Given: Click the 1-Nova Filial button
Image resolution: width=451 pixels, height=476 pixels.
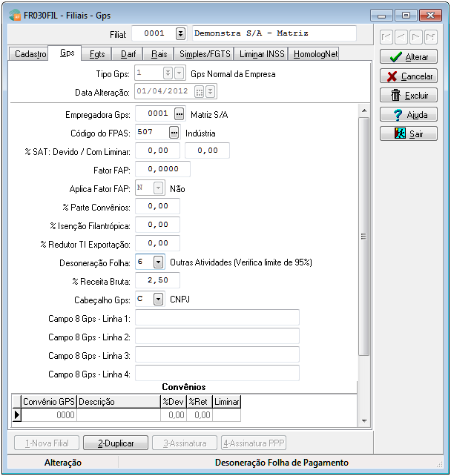Looking at the screenshot, I should pos(47,443).
